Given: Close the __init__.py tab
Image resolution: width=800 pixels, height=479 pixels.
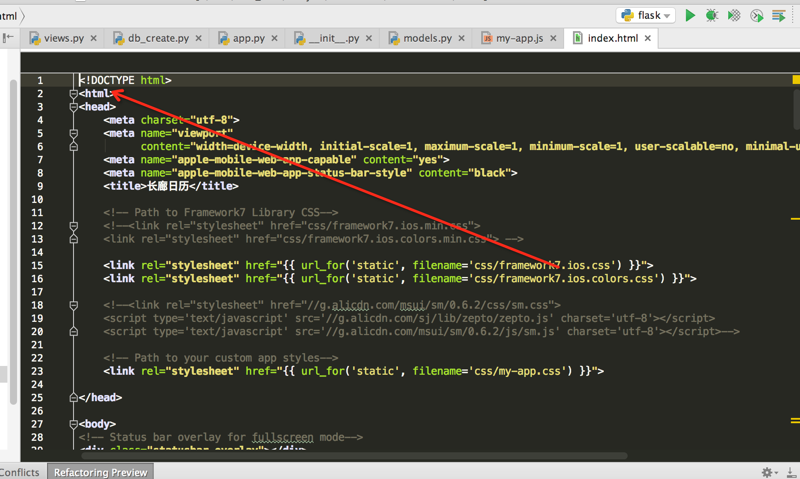Looking at the screenshot, I should pyautogui.click(x=369, y=38).
